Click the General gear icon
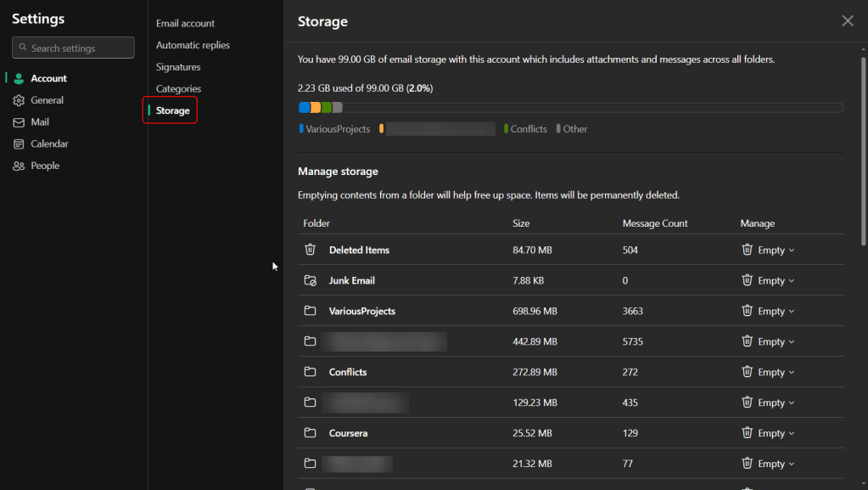The image size is (868, 490). (x=19, y=100)
